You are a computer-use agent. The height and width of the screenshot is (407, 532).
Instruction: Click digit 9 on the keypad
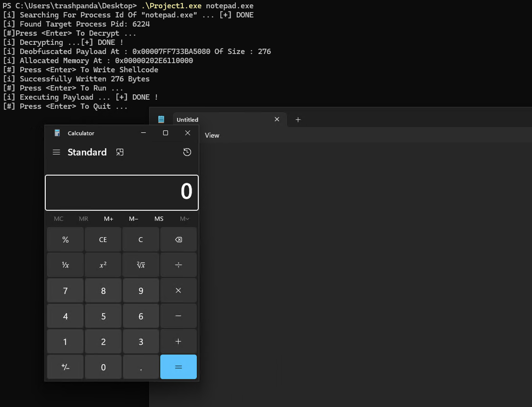[141, 291]
